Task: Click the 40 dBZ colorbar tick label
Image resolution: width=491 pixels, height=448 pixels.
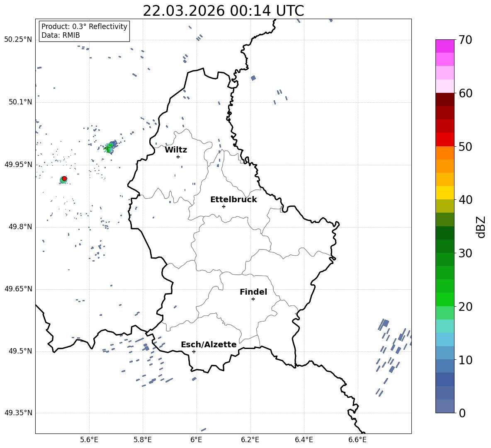Action: 465,200
